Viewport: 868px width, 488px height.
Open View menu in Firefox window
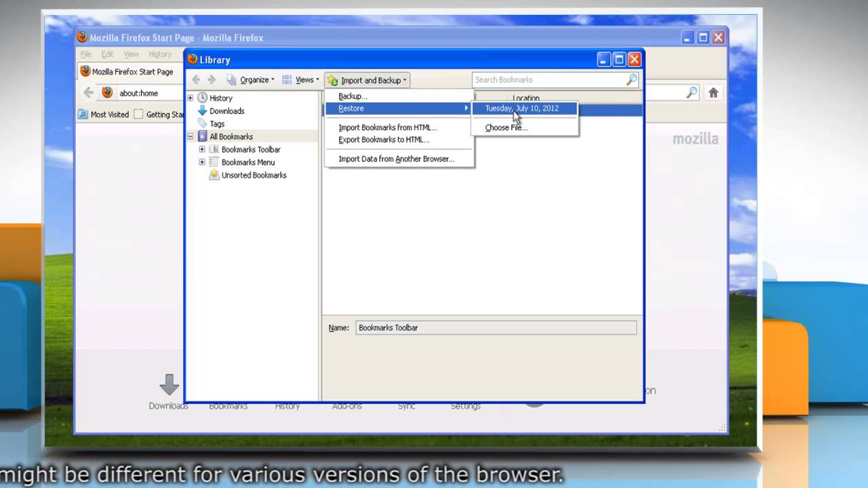[131, 54]
